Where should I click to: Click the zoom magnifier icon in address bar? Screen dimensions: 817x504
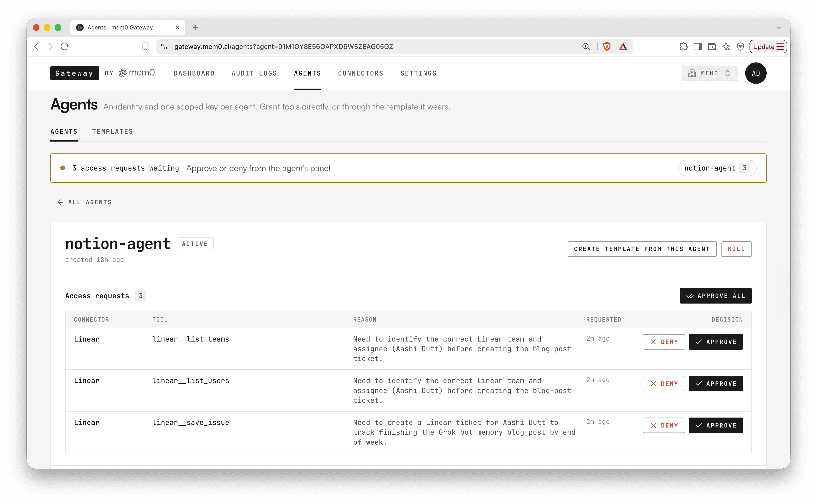(586, 47)
